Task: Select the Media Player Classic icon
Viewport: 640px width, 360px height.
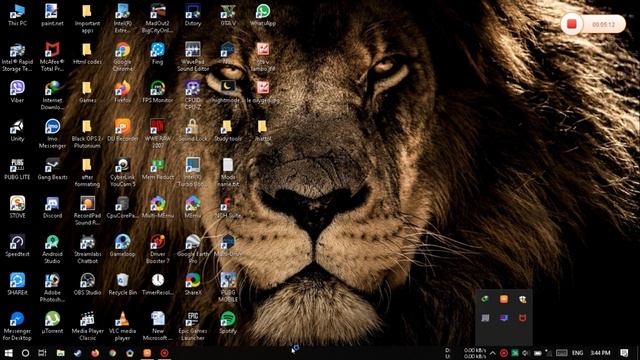Action: 87,326
